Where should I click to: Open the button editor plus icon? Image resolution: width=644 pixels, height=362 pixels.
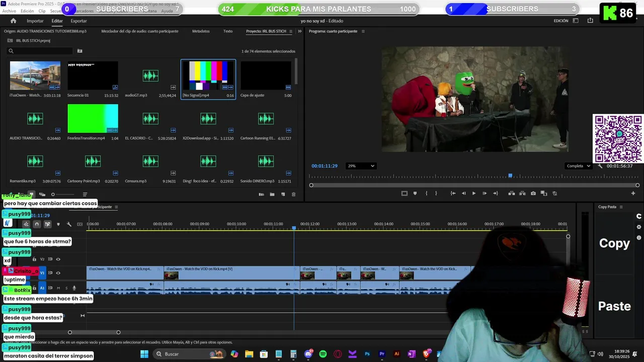tap(633, 193)
